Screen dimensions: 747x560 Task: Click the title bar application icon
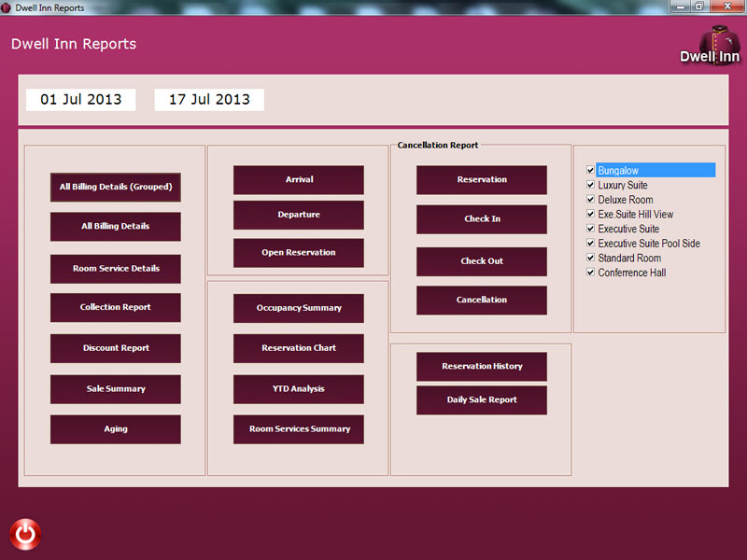pyautogui.click(x=7, y=7)
